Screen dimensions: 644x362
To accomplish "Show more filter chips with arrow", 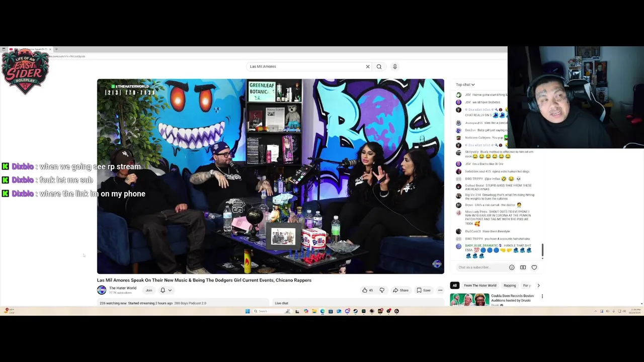I will point(538,286).
